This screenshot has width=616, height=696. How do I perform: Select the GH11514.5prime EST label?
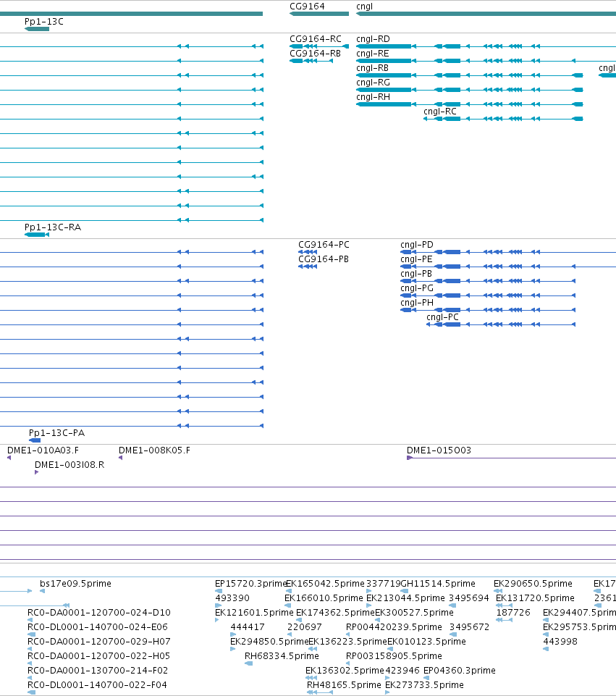[x=438, y=583]
